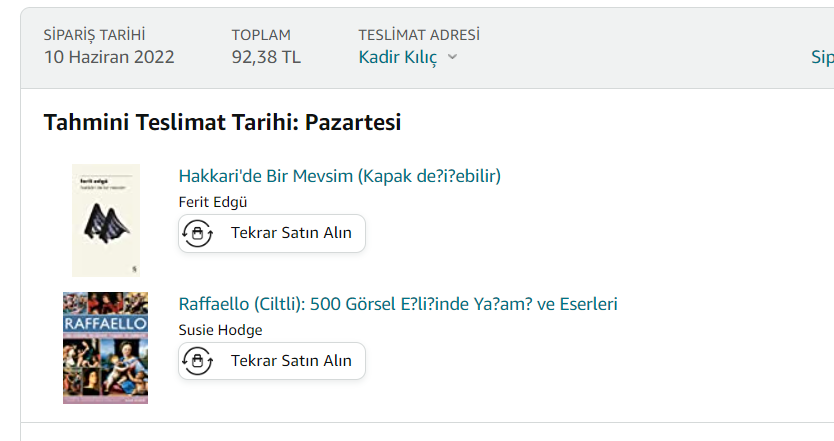This screenshot has height=441, width=834.
Task: Expand the Kadir Kılıç address dropdown
Action: [398, 57]
